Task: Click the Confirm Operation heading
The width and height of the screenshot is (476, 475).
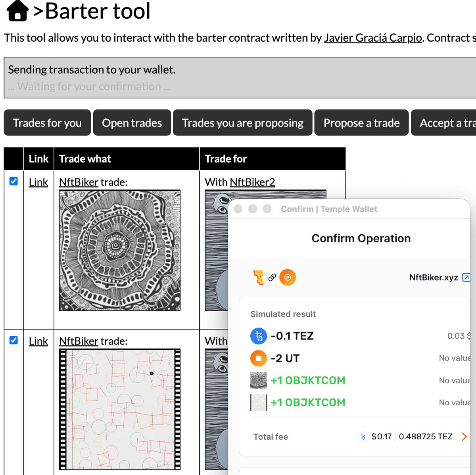Action: (361, 238)
